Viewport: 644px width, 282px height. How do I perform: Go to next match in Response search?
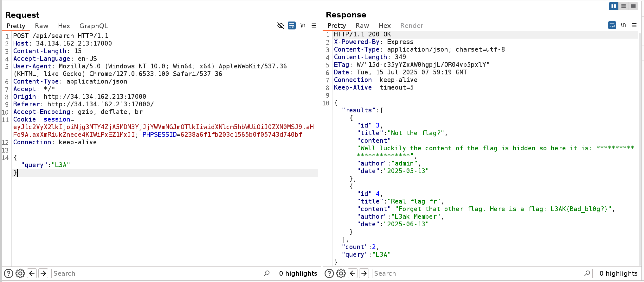click(x=364, y=273)
